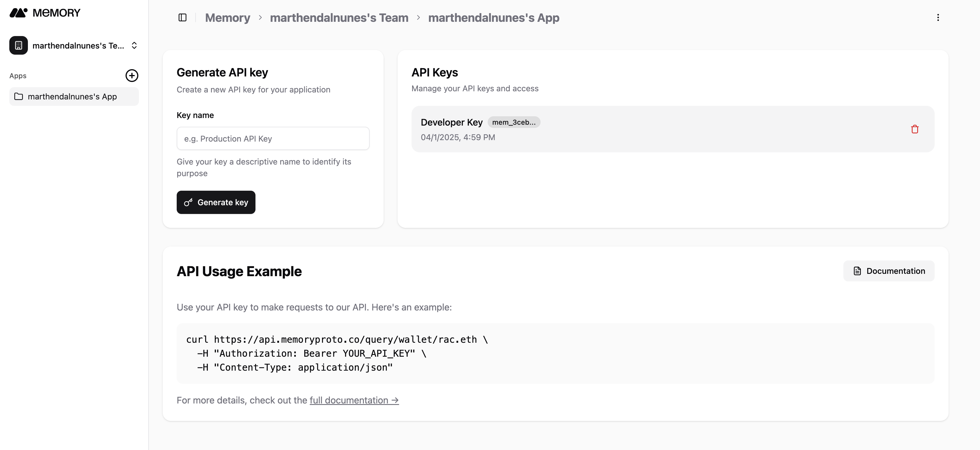Follow the full documentation link
The image size is (980, 450).
point(354,400)
